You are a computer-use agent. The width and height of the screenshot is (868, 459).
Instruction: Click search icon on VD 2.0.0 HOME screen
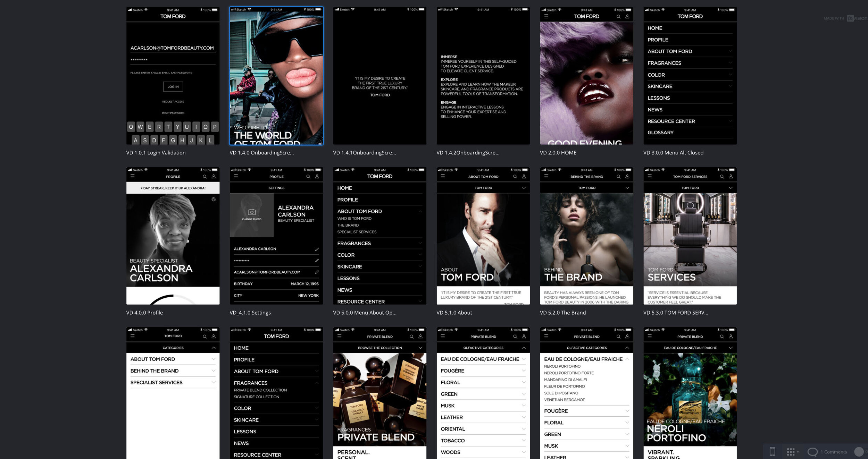[x=618, y=17]
